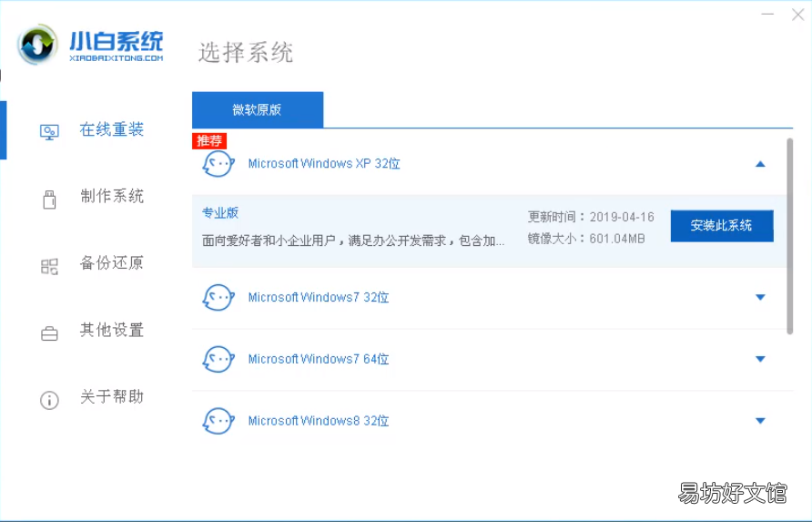Image resolution: width=812 pixels, height=522 pixels.
Task: Click the Windows XP 32位 mascot icon
Action: (218, 164)
